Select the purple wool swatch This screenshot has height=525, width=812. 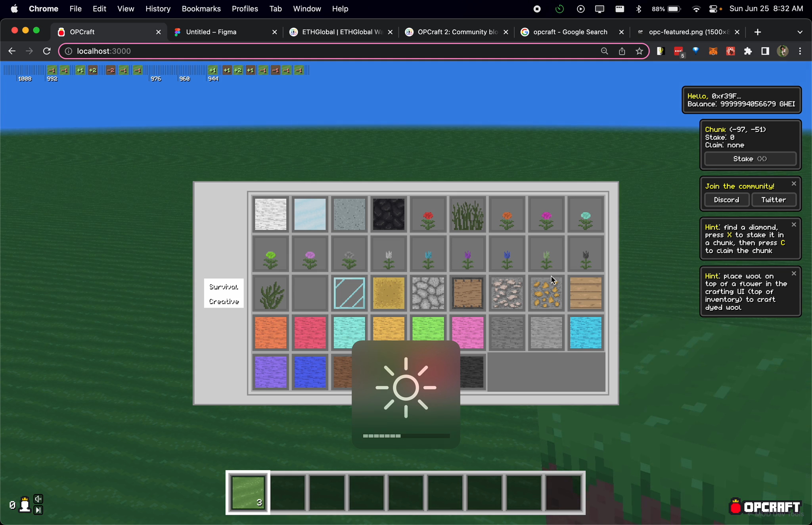[270, 372]
